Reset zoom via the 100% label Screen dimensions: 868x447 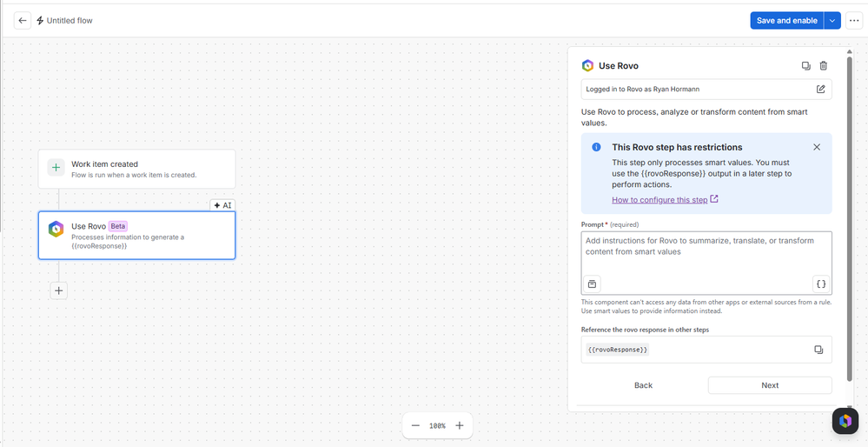(x=437, y=426)
